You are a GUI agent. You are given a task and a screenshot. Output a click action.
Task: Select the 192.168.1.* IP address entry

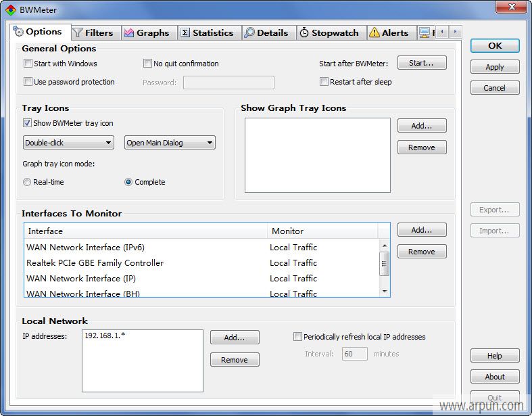(x=105, y=336)
